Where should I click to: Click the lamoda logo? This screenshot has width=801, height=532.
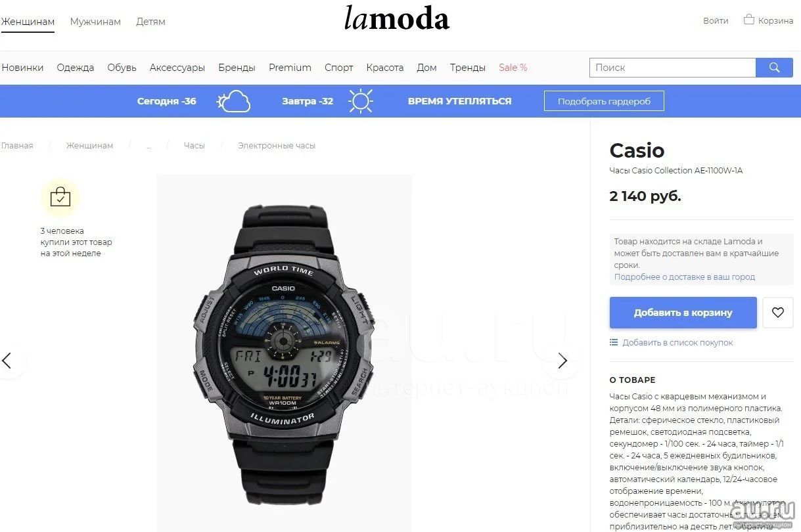pos(397,19)
